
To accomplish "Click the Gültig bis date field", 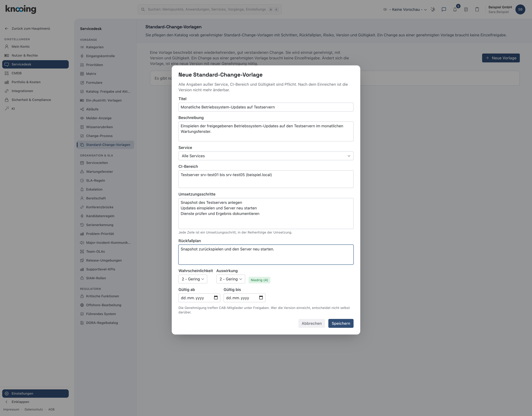I will 244,298.
